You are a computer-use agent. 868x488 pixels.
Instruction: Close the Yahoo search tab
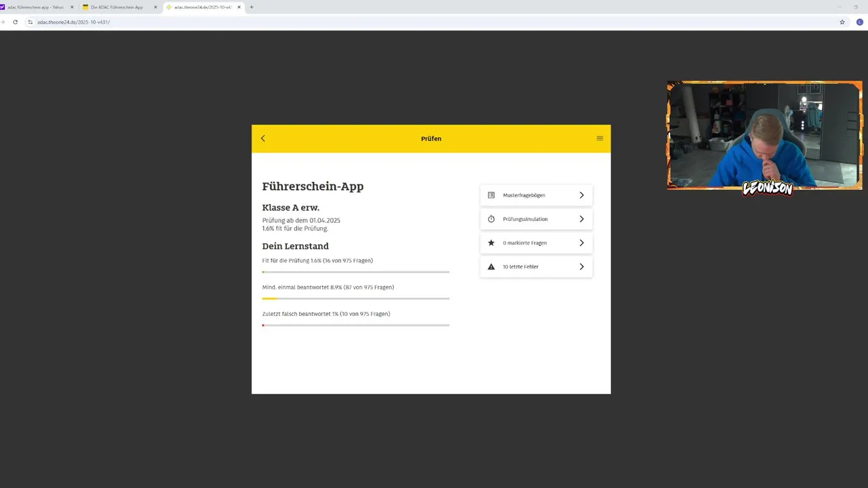[x=72, y=7]
